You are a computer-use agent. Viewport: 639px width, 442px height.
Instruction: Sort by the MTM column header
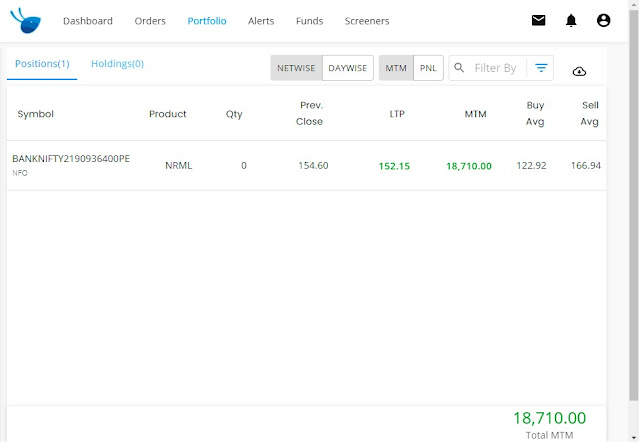pos(475,114)
